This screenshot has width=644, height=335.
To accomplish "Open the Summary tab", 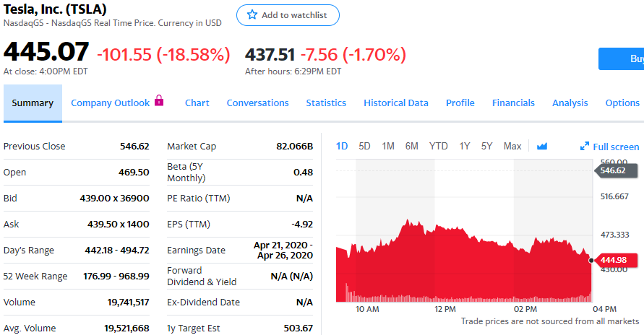I will pos(33,103).
